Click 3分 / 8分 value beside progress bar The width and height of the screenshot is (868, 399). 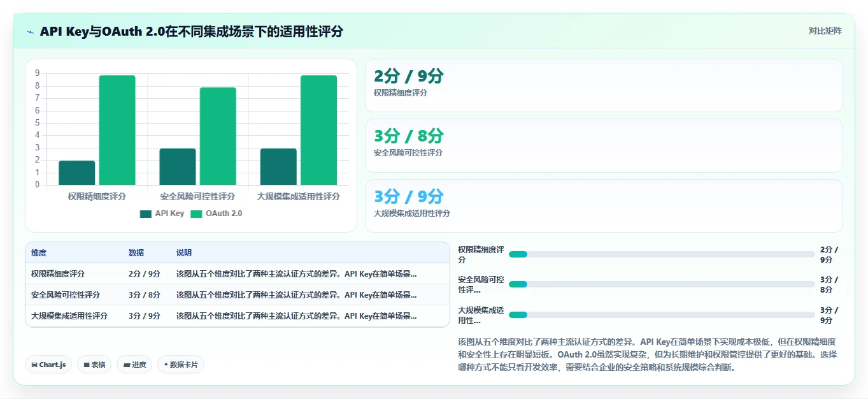(x=829, y=284)
